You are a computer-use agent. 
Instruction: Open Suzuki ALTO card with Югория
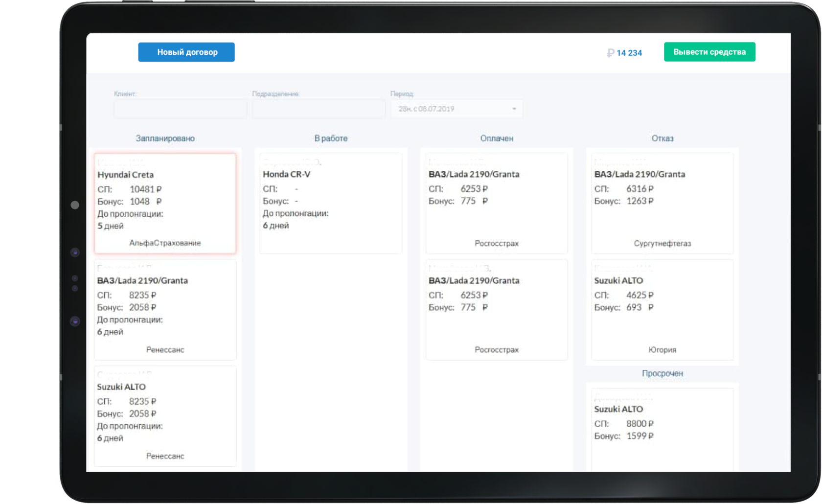pyautogui.click(x=662, y=310)
